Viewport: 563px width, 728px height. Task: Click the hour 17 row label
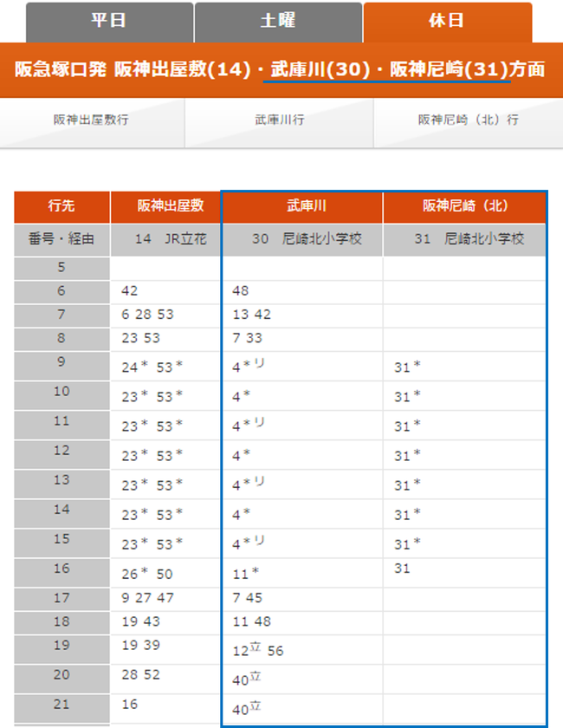point(61,599)
